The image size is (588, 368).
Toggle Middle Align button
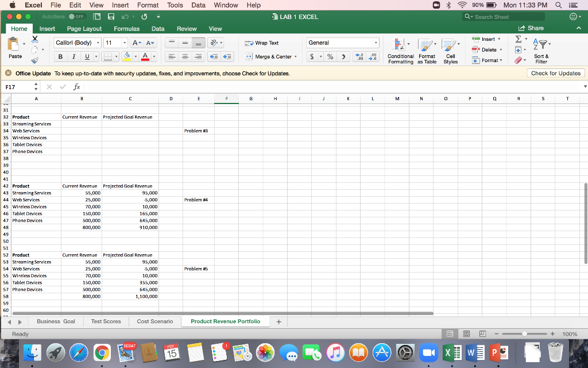pos(185,43)
